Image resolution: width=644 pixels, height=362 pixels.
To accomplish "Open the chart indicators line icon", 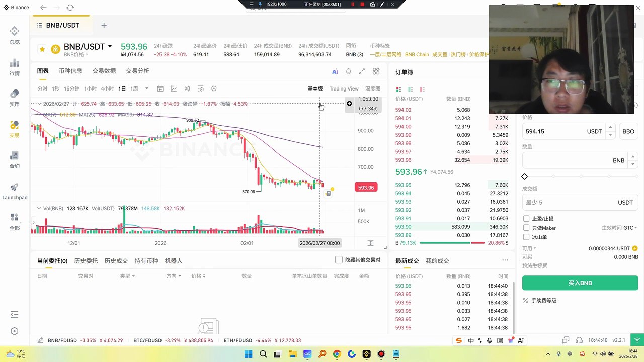I will (174, 89).
